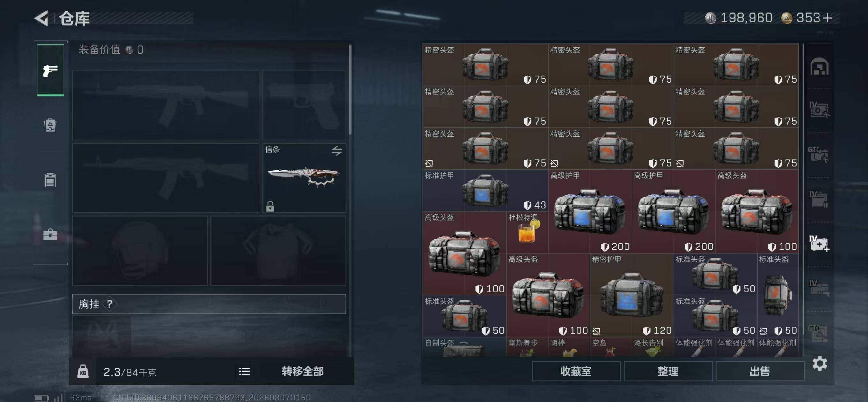Image resolution: width=868 pixels, height=402 pixels.
Task: Select the 杜松特调 cocktail item
Action: coord(527,232)
